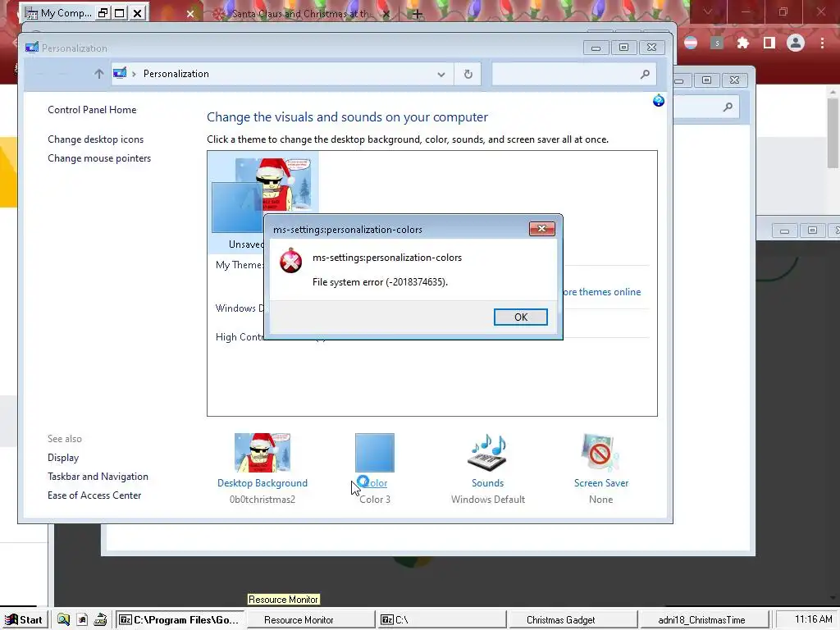Go to Control Panel Home
The height and width of the screenshot is (630, 840).
92,110
